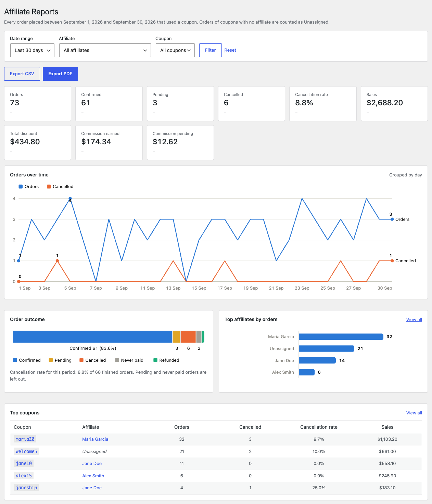
Task: Toggle Cancelled series in line chart legend
Action: (60, 187)
